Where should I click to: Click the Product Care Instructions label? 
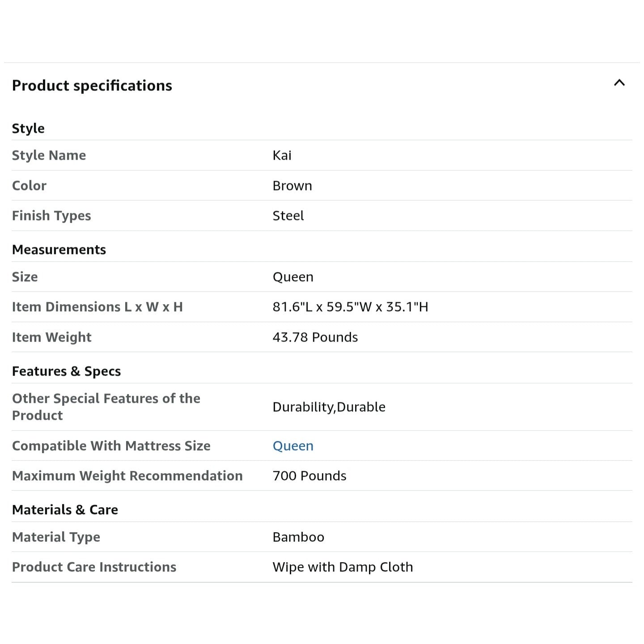94,567
